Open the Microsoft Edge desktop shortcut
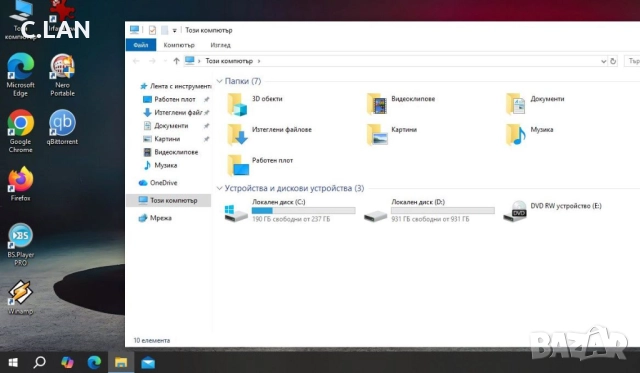Image resolution: width=640 pixels, height=373 pixels. click(x=20, y=74)
